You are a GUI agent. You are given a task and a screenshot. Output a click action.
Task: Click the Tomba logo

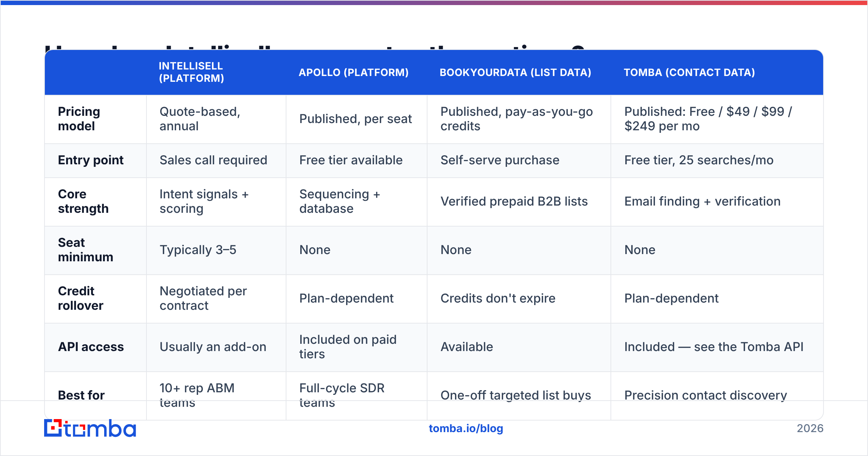[x=90, y=428]
